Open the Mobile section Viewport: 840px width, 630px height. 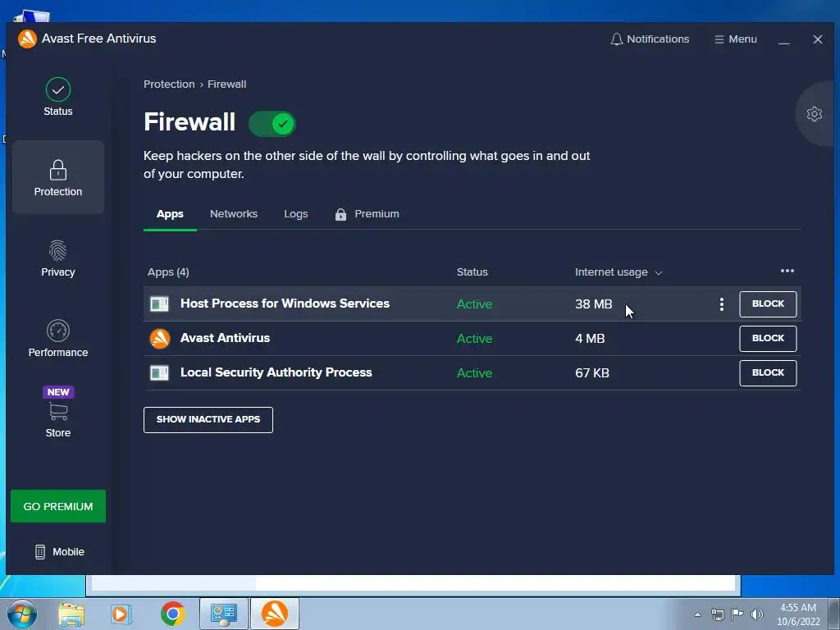tap(59, 552)
